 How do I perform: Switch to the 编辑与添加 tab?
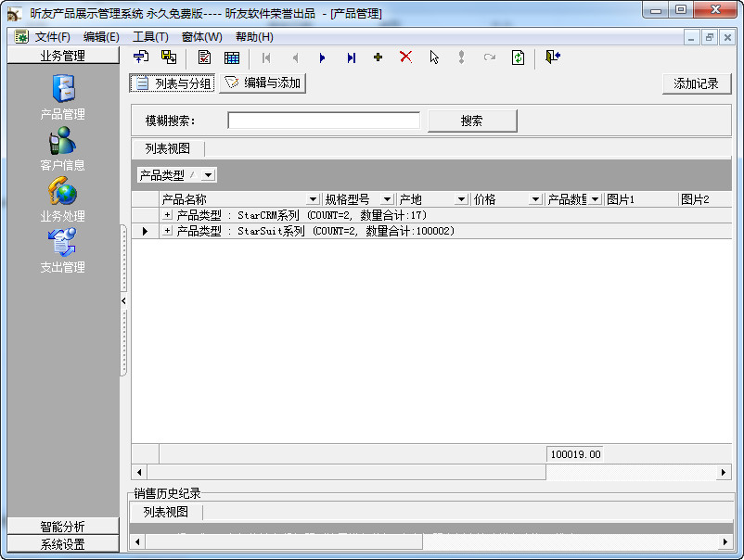[263, 83]
